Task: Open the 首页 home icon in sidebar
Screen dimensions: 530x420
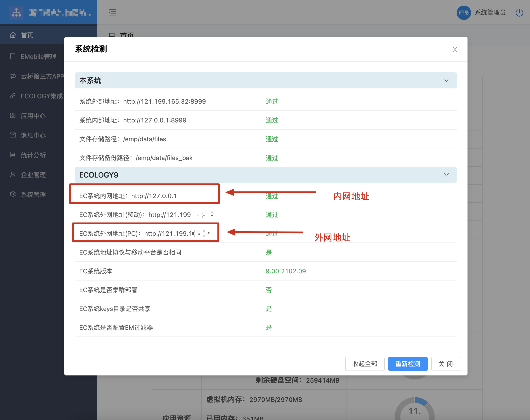Action: click(13, 35)
